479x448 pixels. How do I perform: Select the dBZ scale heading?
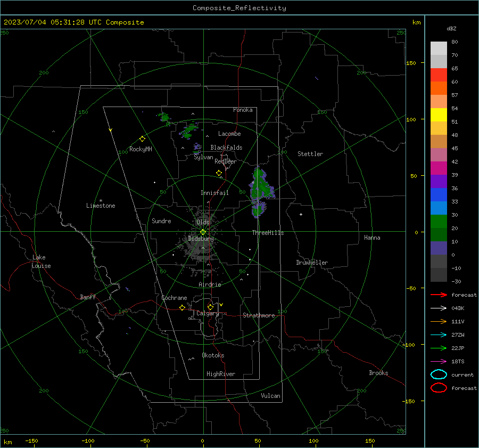click(451, 28)
